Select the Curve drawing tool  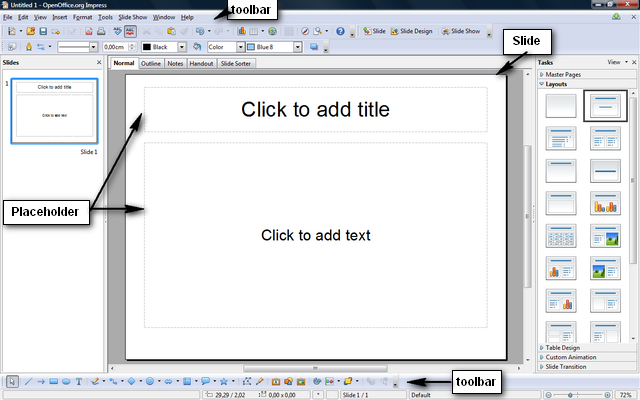coord(95,382)
